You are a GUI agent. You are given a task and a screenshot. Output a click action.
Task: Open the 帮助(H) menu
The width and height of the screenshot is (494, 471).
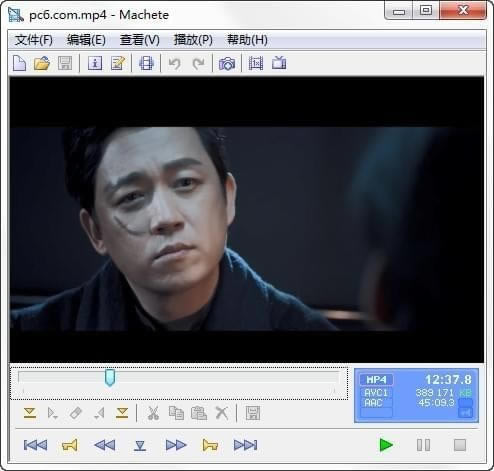coord(247,40)
